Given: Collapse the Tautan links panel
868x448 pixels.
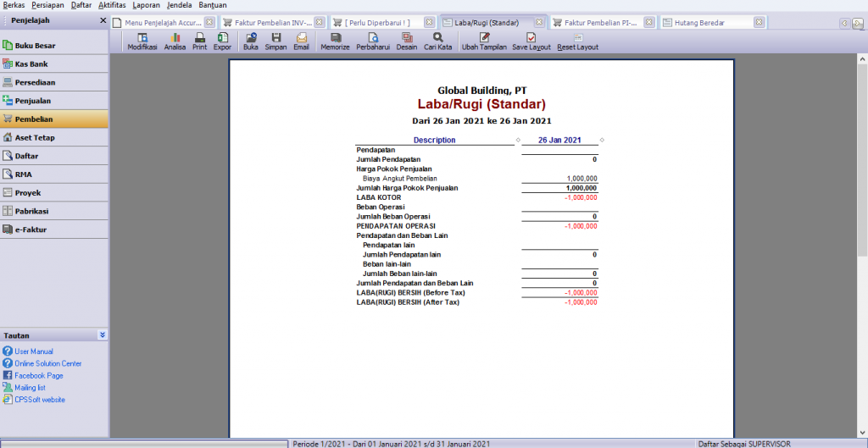Looking at the screenshot, I should point(103,335).
